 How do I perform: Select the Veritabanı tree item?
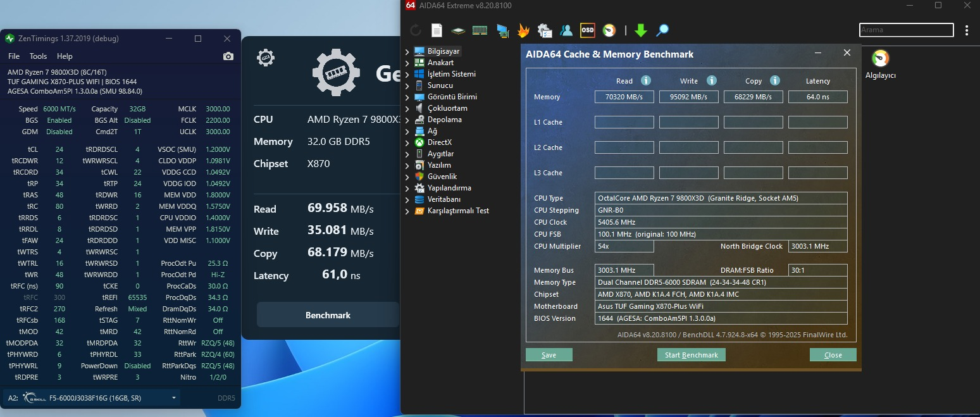443,199
